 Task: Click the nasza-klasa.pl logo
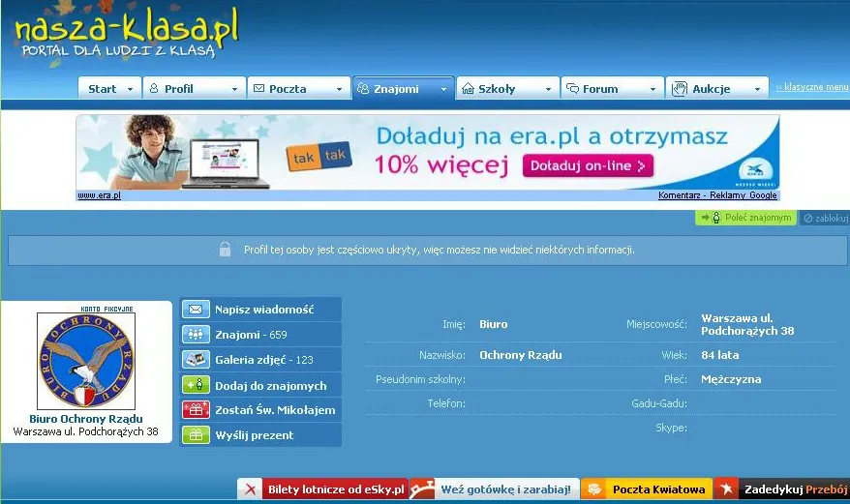tap(126, 33)
